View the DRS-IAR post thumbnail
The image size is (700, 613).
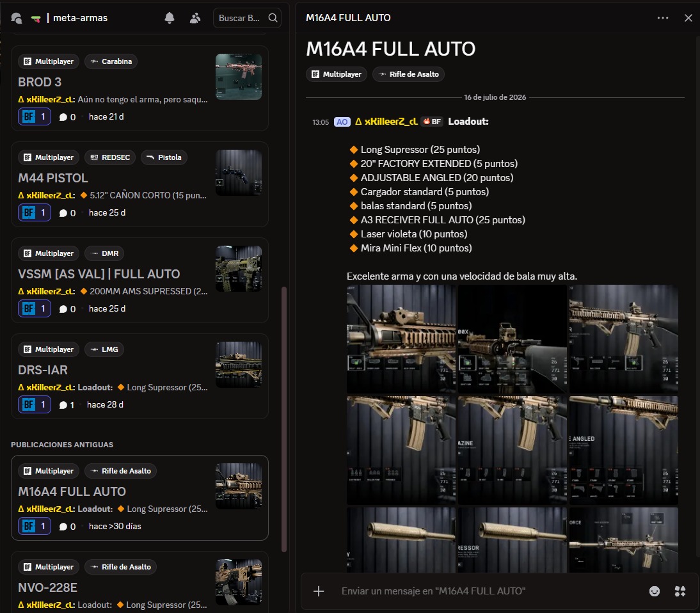239,365
